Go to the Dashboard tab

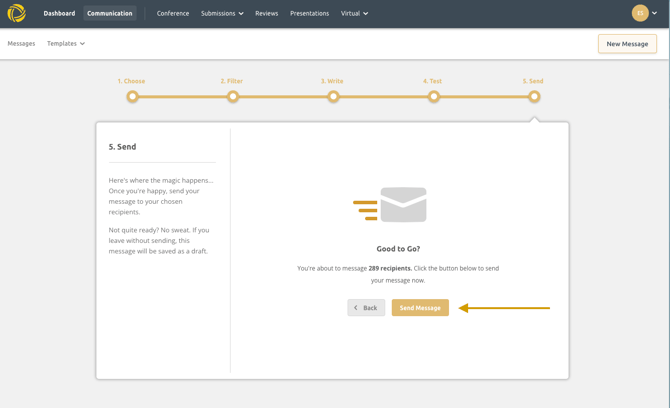(59, 14)
